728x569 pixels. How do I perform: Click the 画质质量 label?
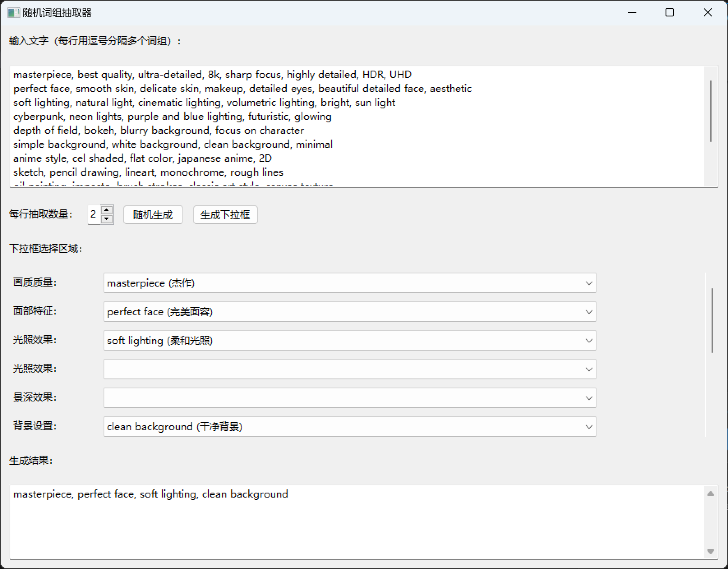click(35, 282)
